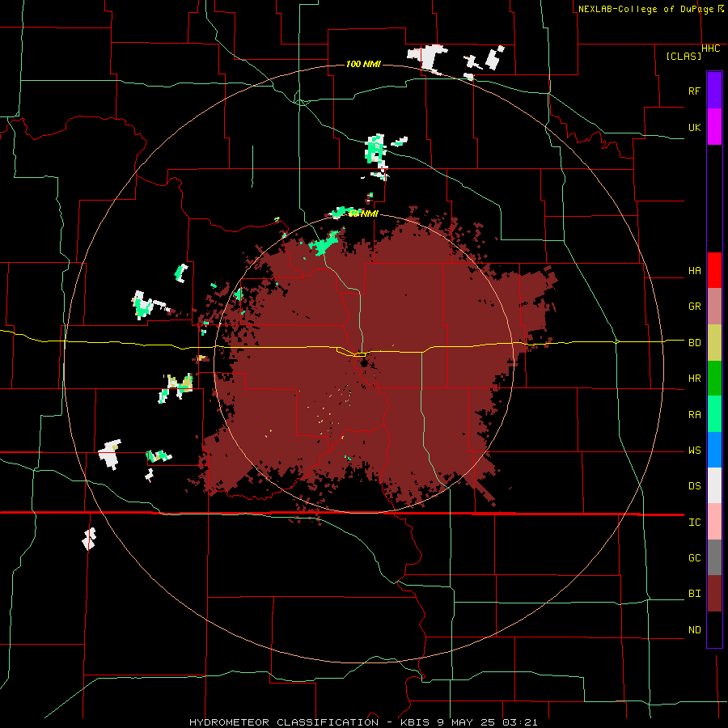Click the RF legend label
Screen dimensions: 728x728
point(694,91)
